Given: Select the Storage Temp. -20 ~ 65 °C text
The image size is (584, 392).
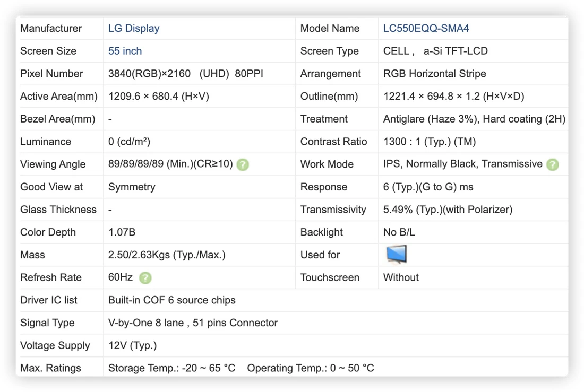Looking at the screenshot, I should [171, 368].
